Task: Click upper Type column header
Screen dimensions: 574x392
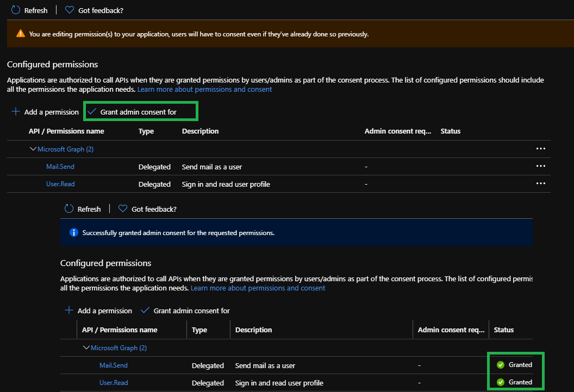Action: [x=146, y=131]
